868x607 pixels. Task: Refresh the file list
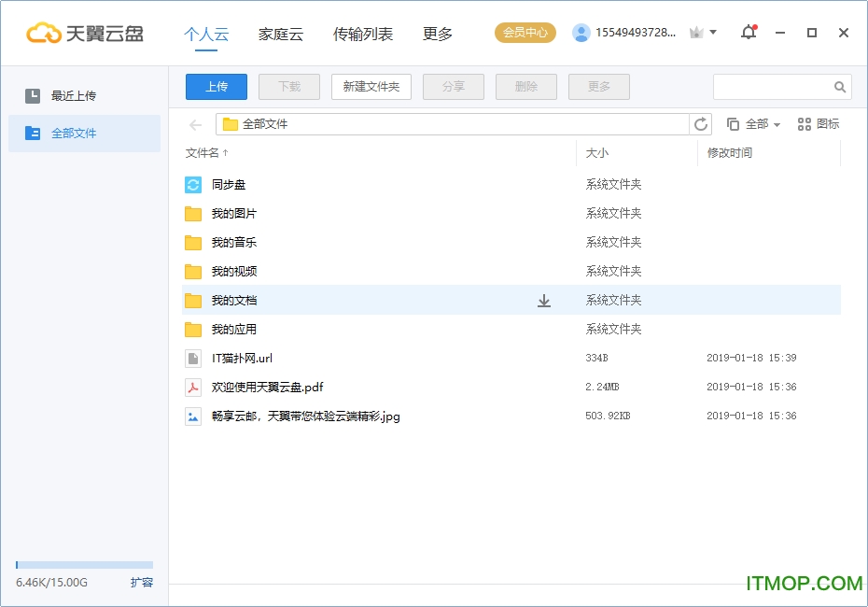pyautogui.click(x=701, y=124)
